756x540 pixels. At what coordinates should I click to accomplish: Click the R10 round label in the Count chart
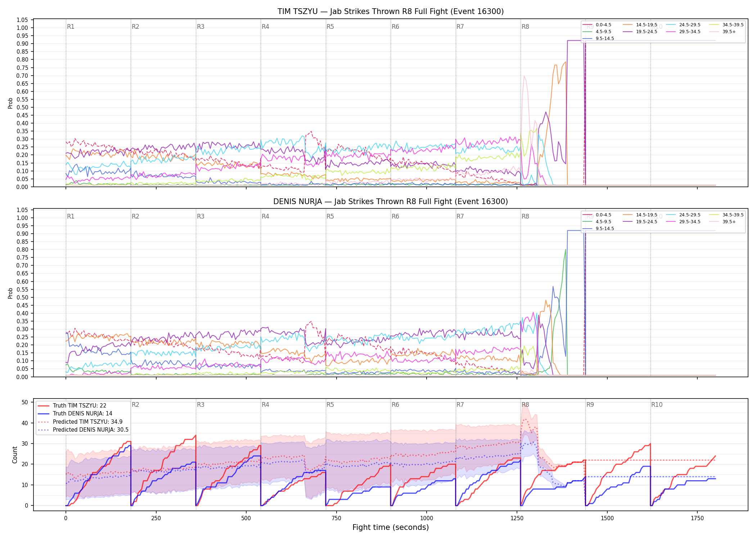tap(657, 405)
